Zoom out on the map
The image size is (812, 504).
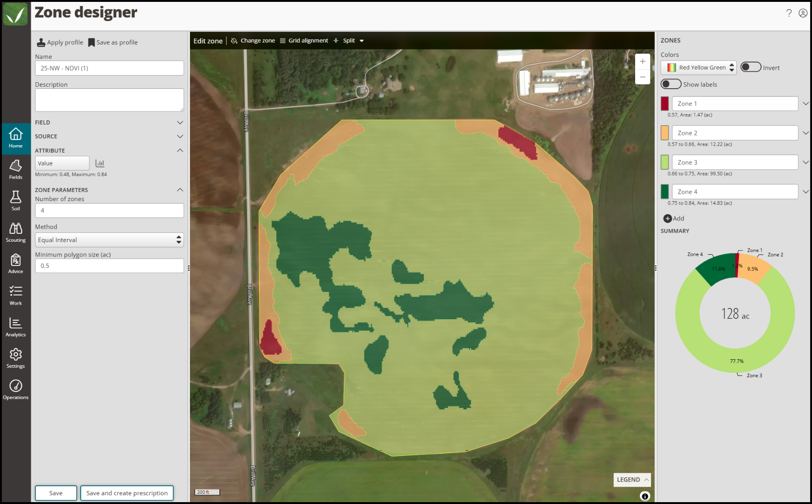[x=643, y=77]
